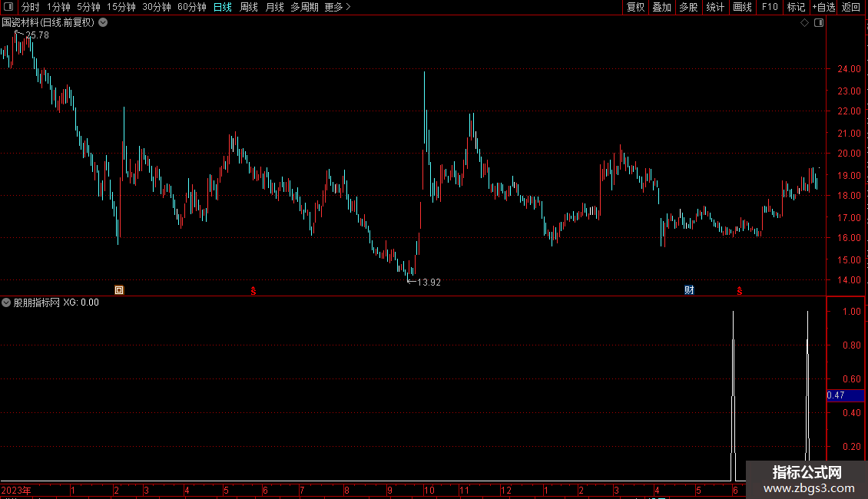
Task: Click the 13.92 low price label
Action: point(429,283)
